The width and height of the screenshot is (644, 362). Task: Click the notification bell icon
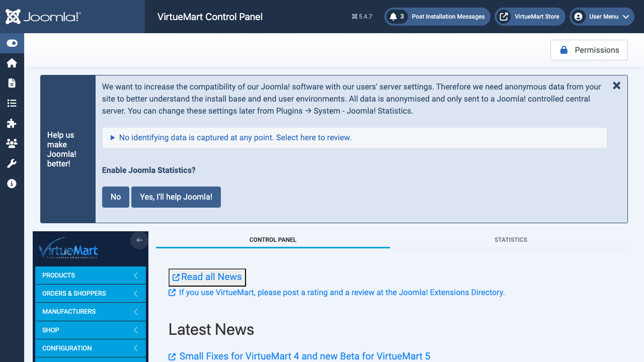393,17
